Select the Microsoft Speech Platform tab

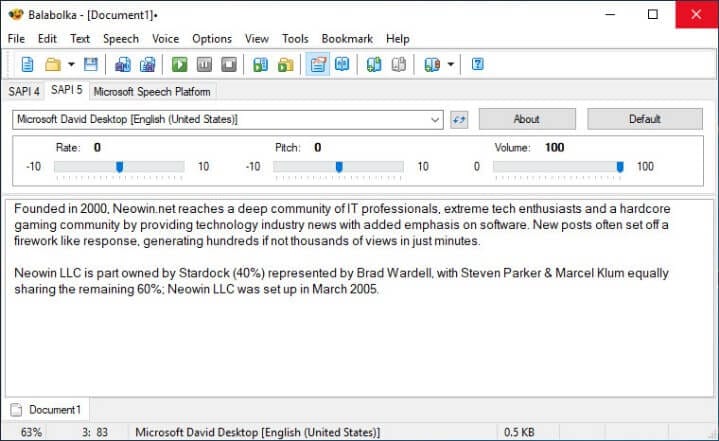tap(152, 91)
